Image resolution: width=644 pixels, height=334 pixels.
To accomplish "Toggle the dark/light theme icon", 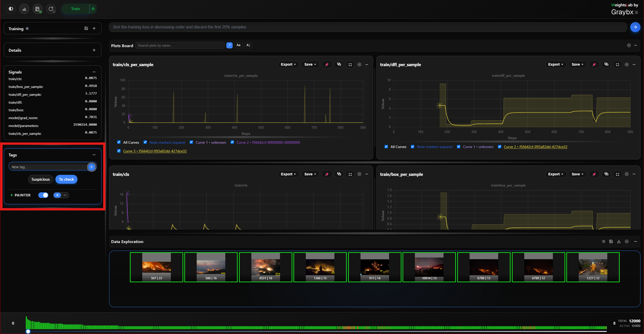I will [x=11, y=9].
